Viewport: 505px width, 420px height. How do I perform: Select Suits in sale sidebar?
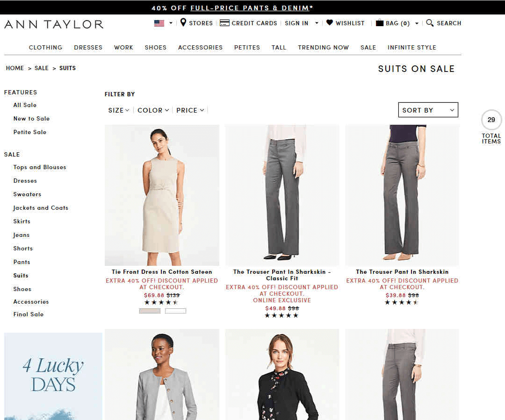pos(21,275)
